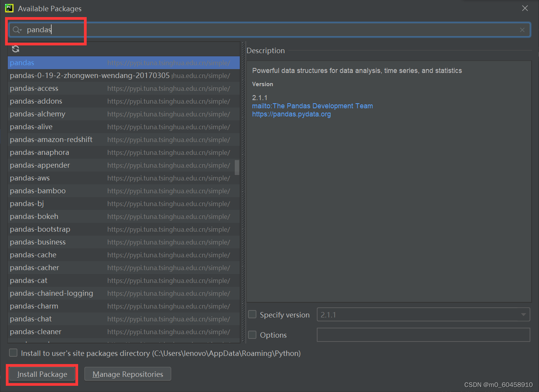
Task: Enable the Specify version checkbox
Action: (252, 314)
